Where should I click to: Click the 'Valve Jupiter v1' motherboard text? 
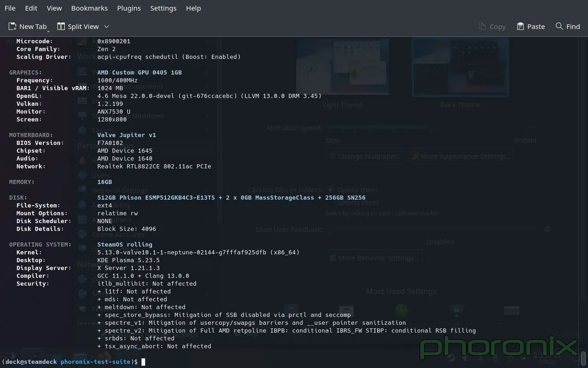pyautogui.click(x=127, y=135)
